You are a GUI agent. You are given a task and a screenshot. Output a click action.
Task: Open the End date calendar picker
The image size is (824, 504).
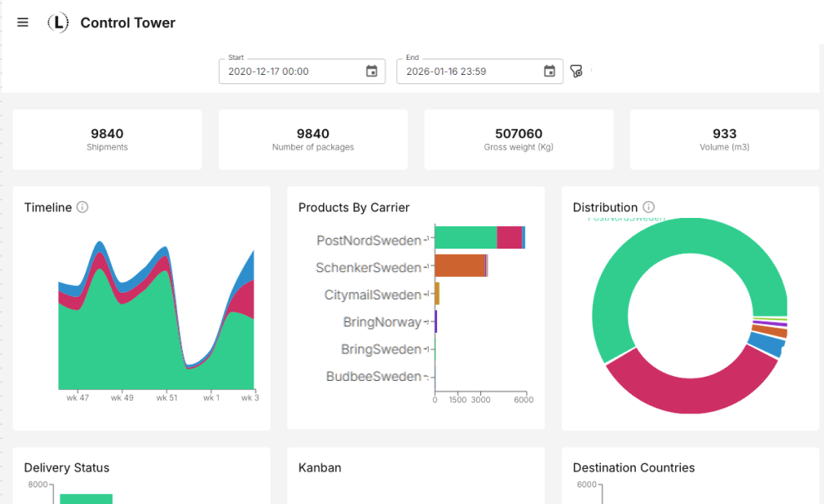[x=549, y=72]
